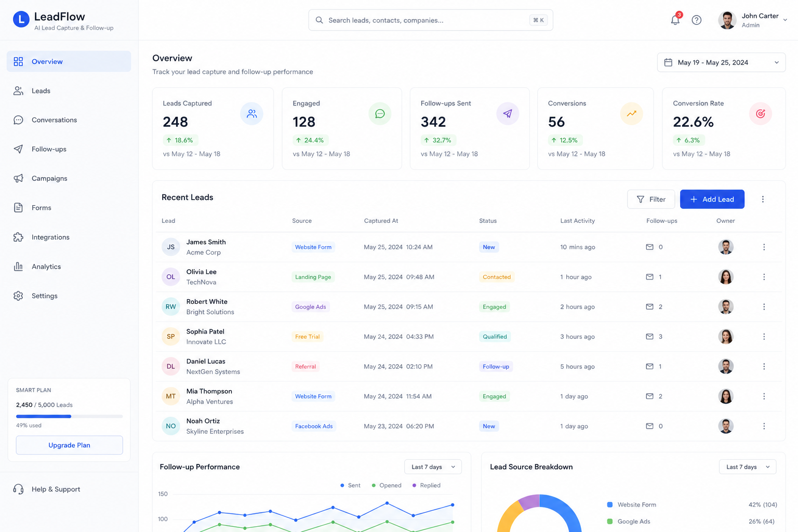
Task: Open the help question mark icon
Action: pyautogui.click(x=697, y=20)
